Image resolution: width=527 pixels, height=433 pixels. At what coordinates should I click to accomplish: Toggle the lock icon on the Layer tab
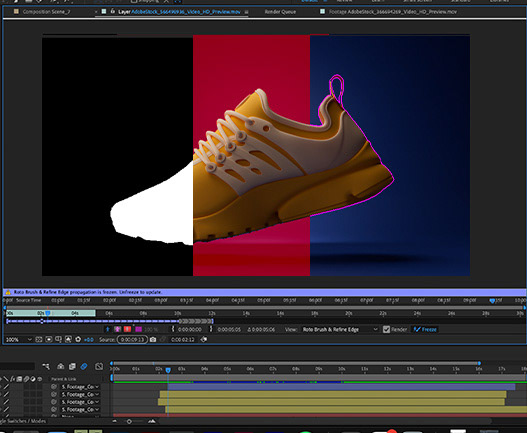pos(113,11)
